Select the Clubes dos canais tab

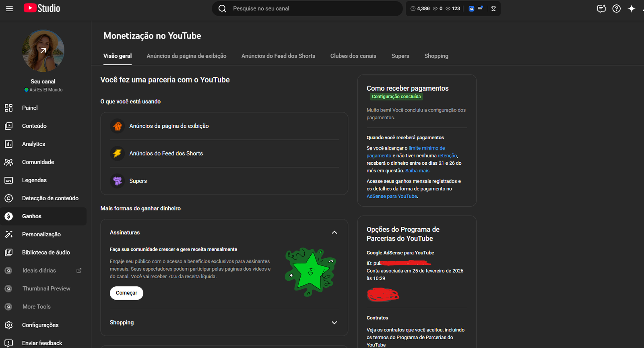pyautogui.click(x=353, y=56)
